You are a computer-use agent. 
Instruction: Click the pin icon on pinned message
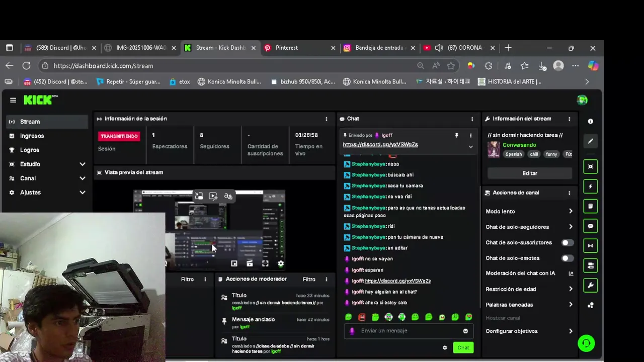tap(457, 135)
